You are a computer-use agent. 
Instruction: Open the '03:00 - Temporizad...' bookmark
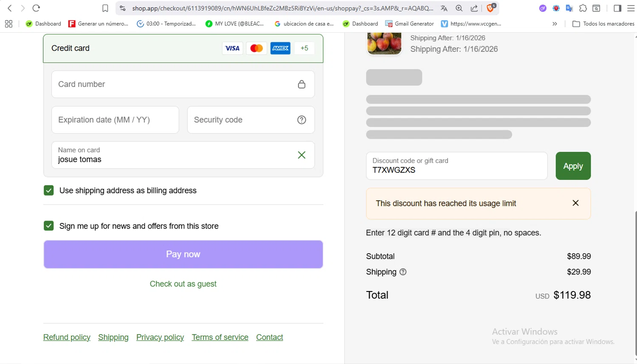point(166,24)
